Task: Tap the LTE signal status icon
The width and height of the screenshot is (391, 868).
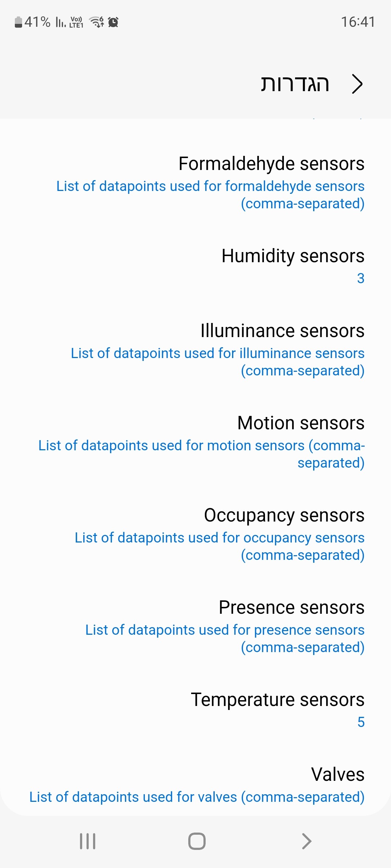Action: coord(76,22)
